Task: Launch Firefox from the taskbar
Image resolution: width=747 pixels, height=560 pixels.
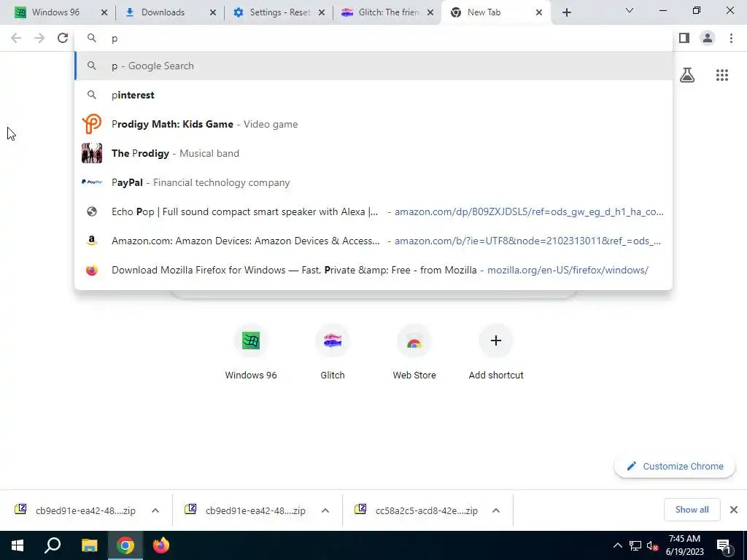Action: (161, 545)
